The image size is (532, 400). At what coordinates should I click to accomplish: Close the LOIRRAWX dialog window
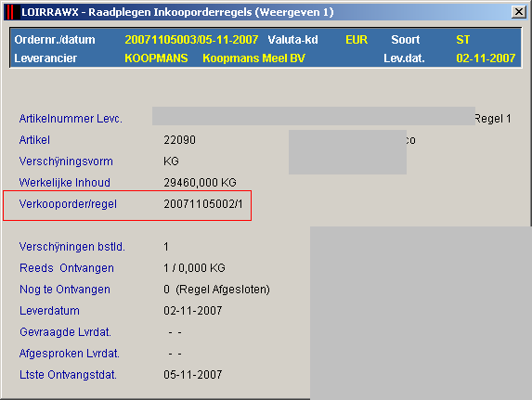tap(519, 12)
